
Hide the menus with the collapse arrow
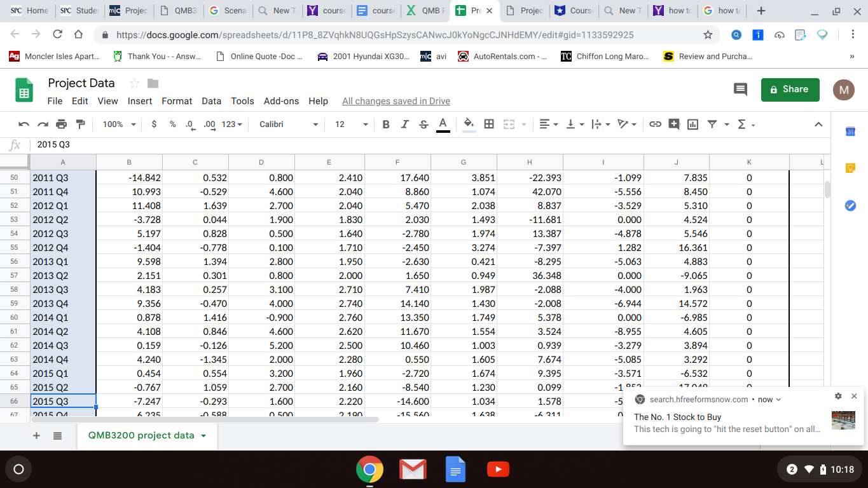tap(818, 125)
